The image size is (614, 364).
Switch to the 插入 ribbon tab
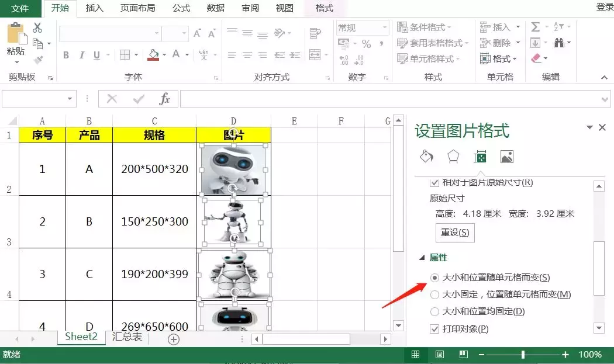94,8
